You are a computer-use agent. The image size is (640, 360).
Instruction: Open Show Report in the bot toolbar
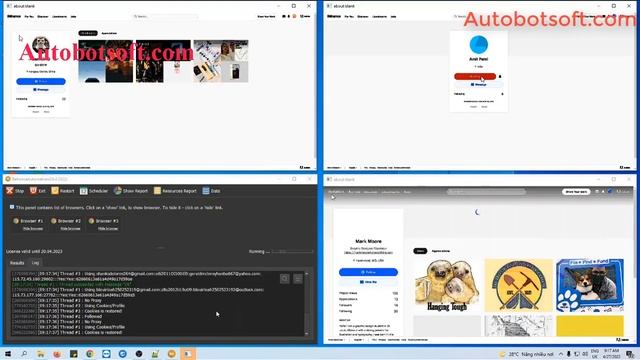click(x=118, y=191)
